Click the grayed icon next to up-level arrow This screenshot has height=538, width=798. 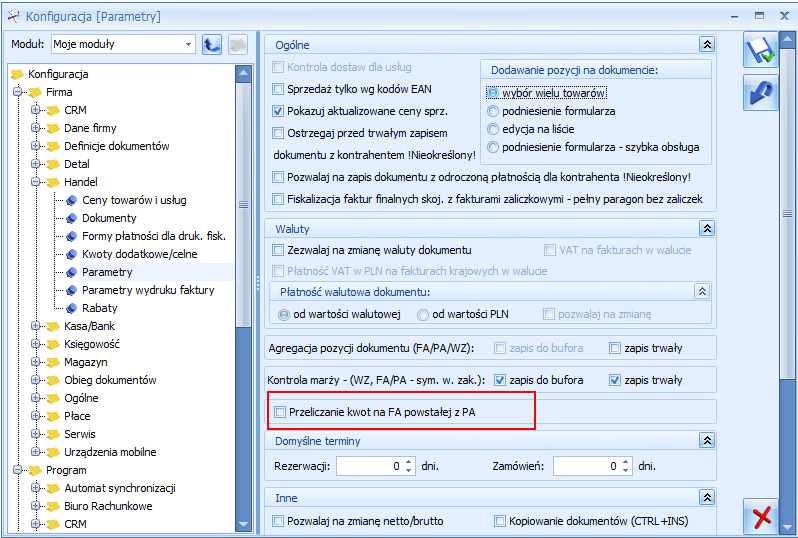coord(238,44)
